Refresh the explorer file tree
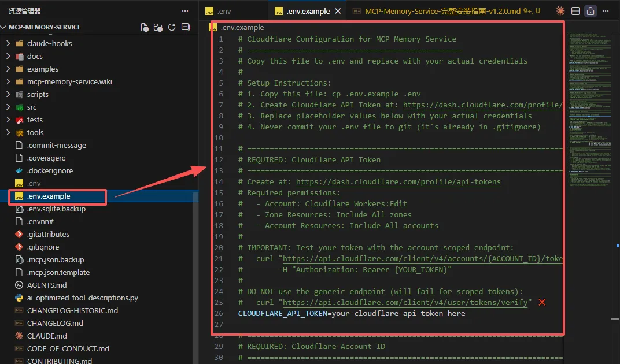Screen dimensions: 620x364 point(172,27)
